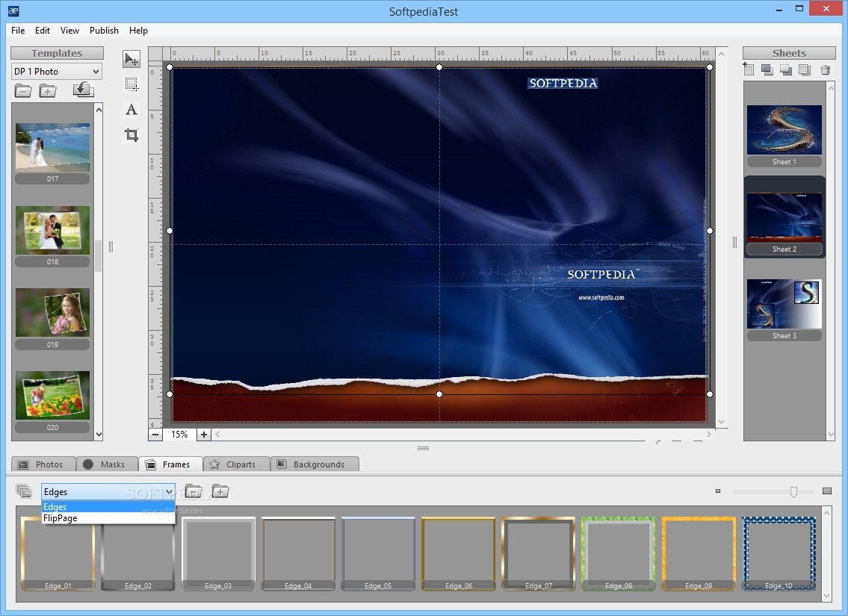Click the small thumbnail size icon
The width and height of the screenshot is (848, 616).
coord(718,491)
